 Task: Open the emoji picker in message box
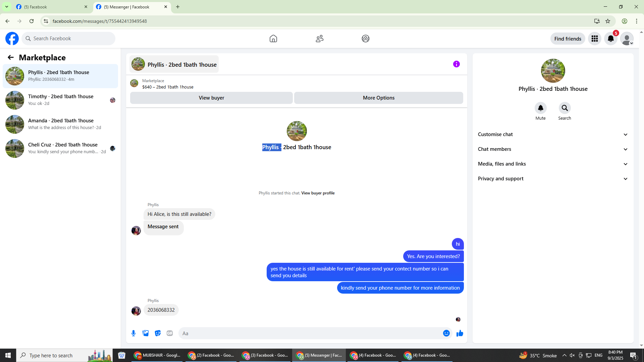(446, 333)
